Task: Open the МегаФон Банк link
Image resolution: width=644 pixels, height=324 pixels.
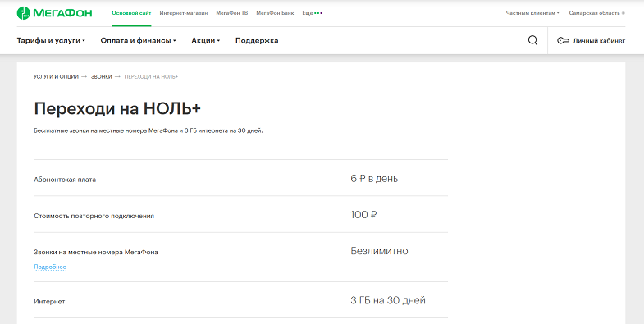Action: (275, 13)
